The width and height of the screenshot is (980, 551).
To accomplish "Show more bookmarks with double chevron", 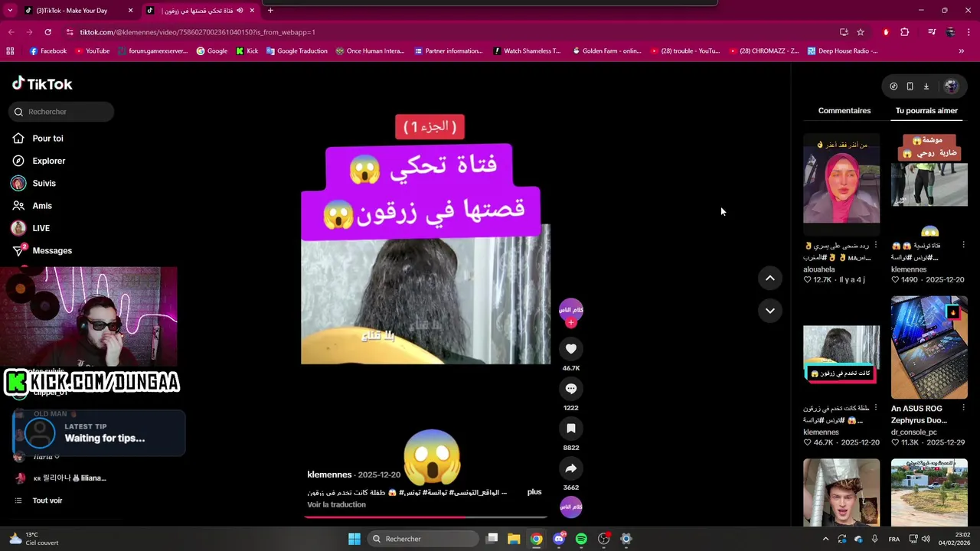I will pos(961,51).
